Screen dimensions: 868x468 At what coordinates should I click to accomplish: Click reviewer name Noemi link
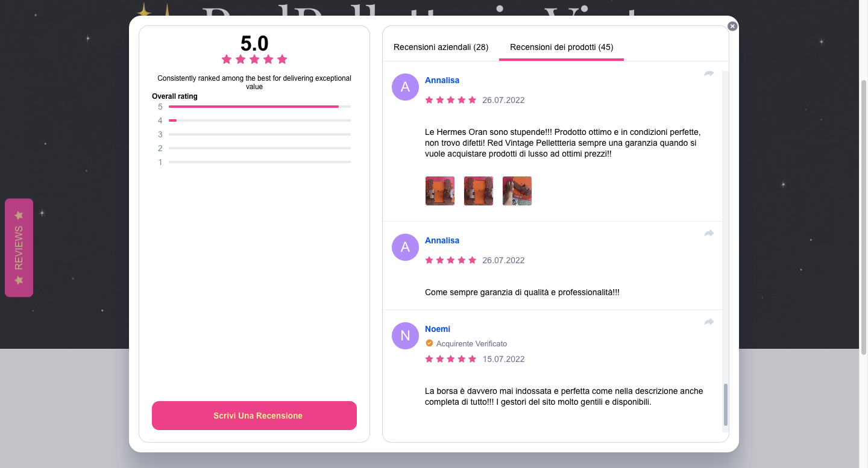(438, 329)
